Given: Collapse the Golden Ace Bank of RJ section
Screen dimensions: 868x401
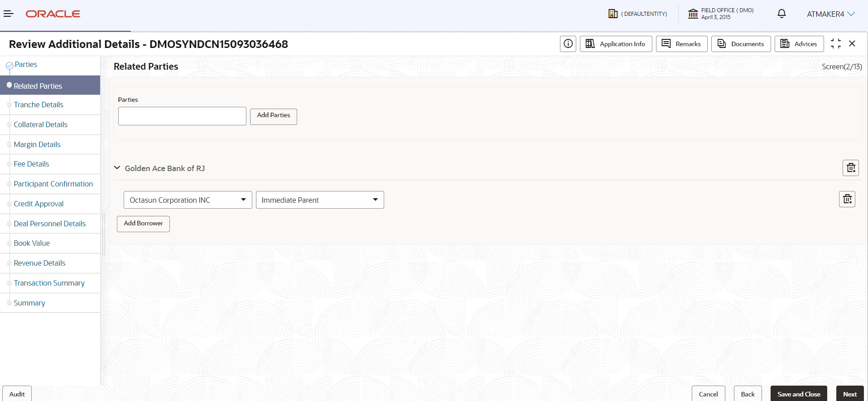Looking at the screenshot, I should [117, 168].
